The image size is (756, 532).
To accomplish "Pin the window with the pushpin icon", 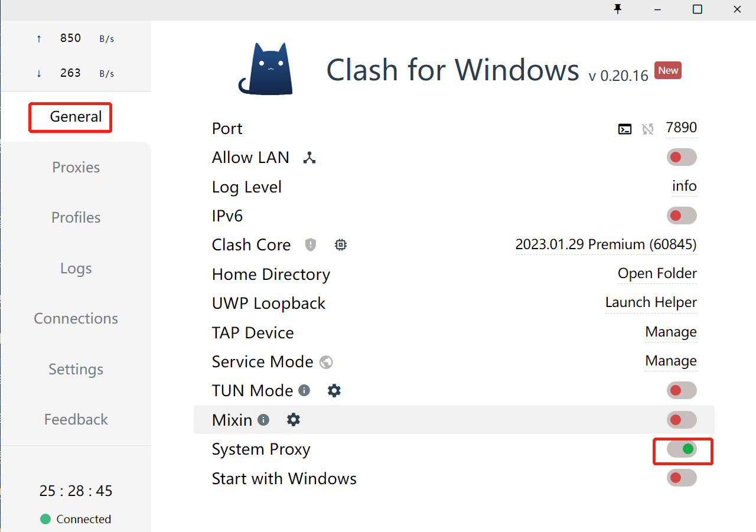I will [x=618, y=9].
